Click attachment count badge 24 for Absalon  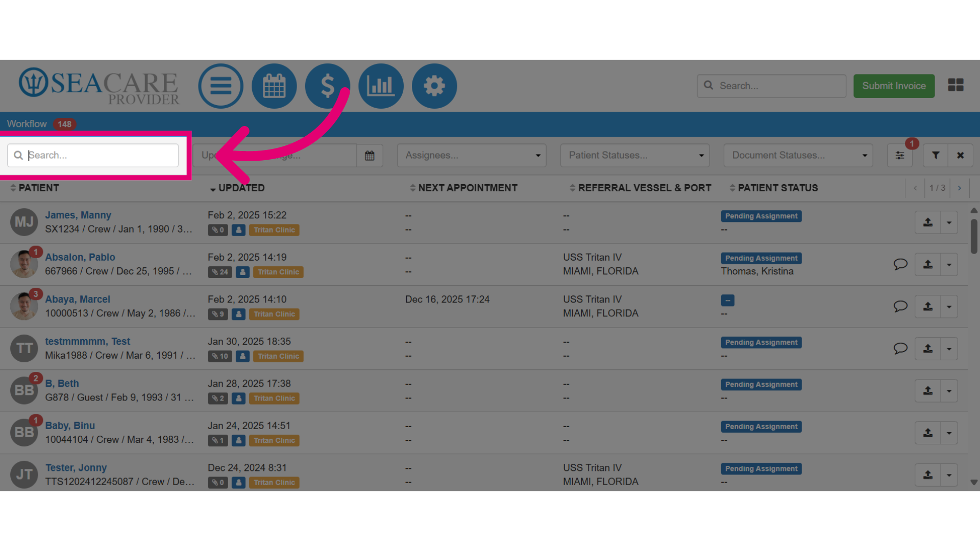click(220, 272)
